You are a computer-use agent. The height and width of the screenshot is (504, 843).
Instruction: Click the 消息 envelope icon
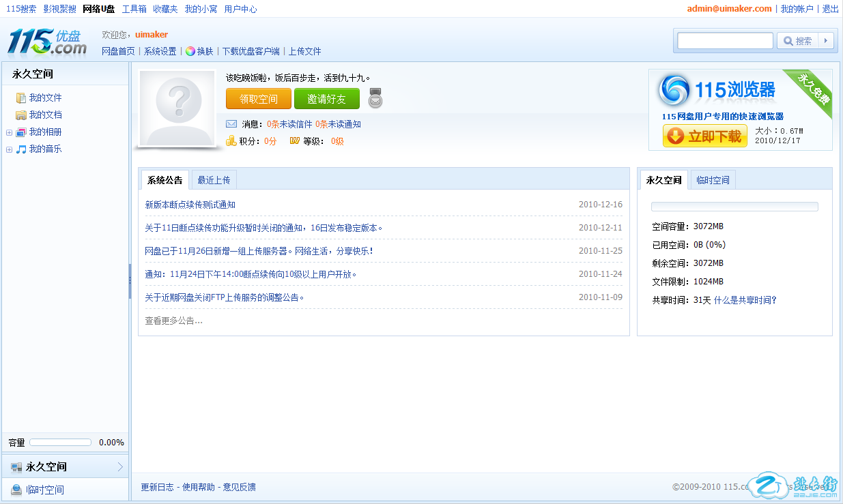pyautogui.click(x=231, y=124)
